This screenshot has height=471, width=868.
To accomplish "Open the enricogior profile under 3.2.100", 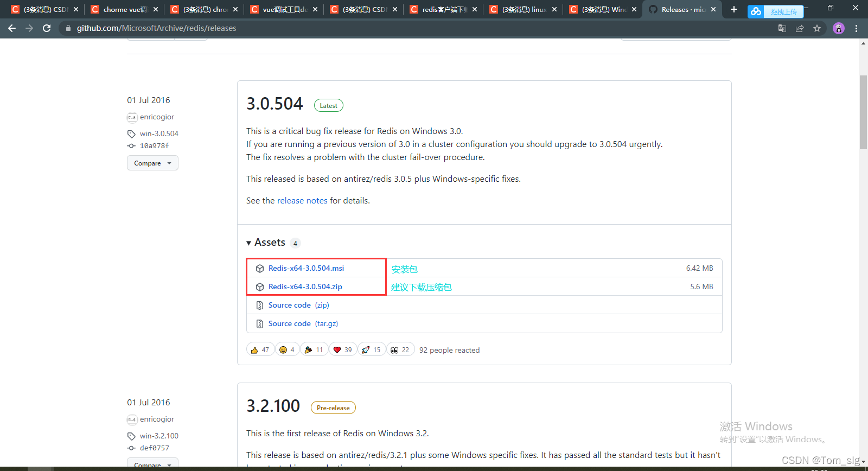I will point(157,419).
